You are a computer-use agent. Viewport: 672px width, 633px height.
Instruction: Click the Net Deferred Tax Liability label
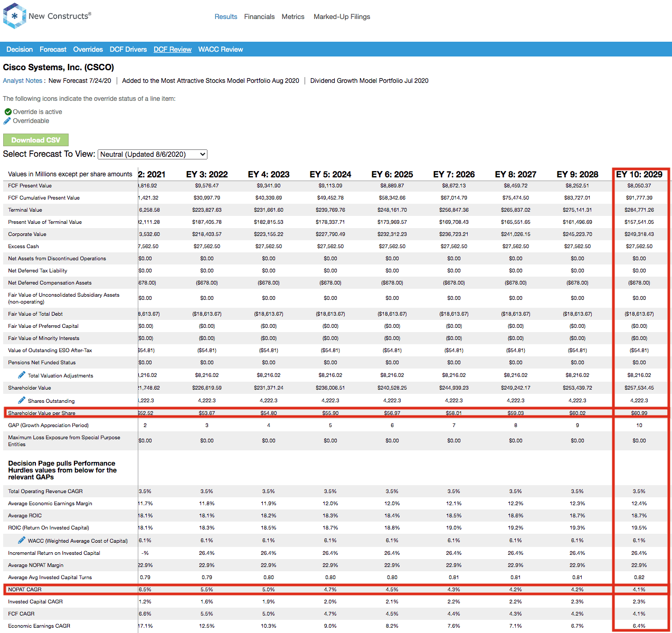click(x=37, y=271)
